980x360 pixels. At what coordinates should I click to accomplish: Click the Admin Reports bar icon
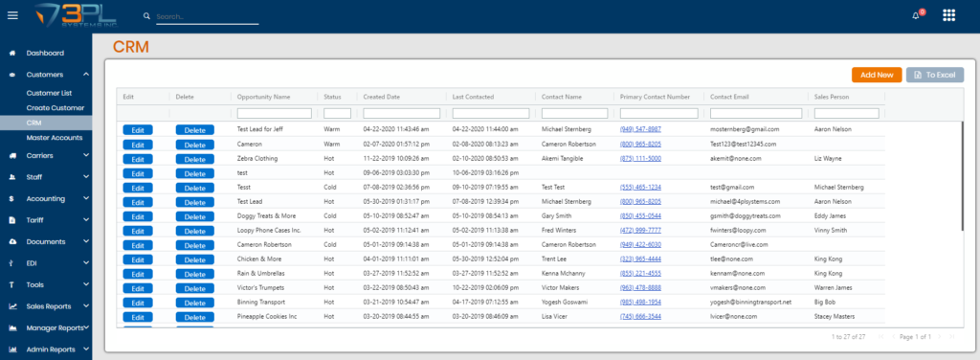pyautogui.click(x=11, y=349)
